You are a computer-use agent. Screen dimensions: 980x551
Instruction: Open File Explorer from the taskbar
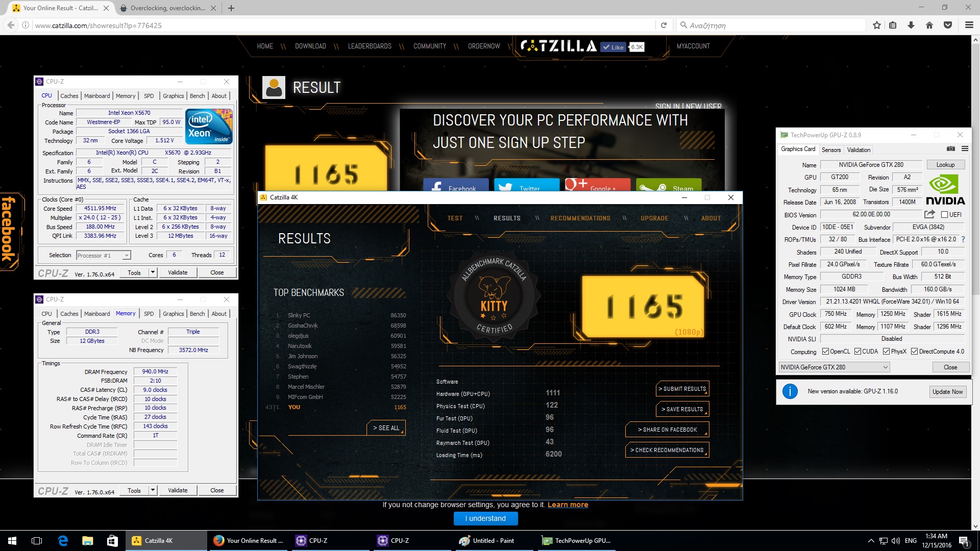tap(88, 541)
